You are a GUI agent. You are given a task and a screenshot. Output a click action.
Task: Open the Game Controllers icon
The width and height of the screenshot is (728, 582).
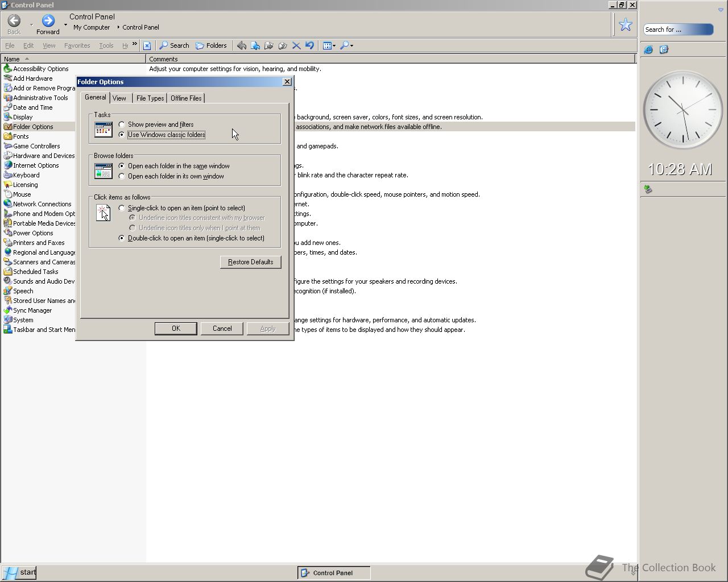click(8, 146)
